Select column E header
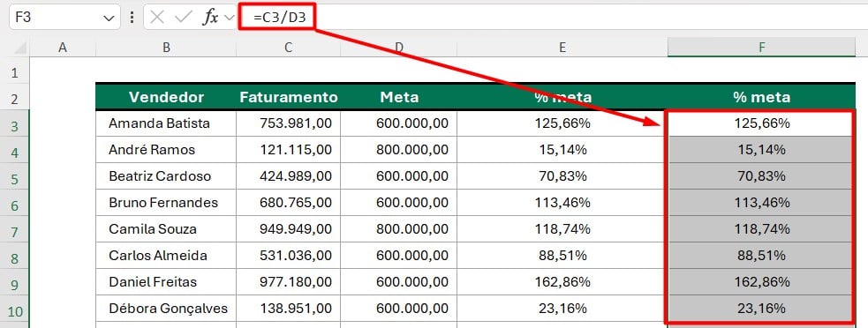The width and height of the screenshot is (868, 328). pyautogui.click(x=562, y=48)
